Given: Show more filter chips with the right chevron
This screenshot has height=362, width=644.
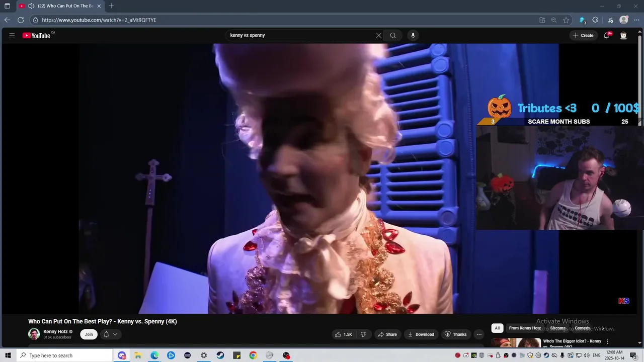Looking at the screenshot, I should point(603,328).
